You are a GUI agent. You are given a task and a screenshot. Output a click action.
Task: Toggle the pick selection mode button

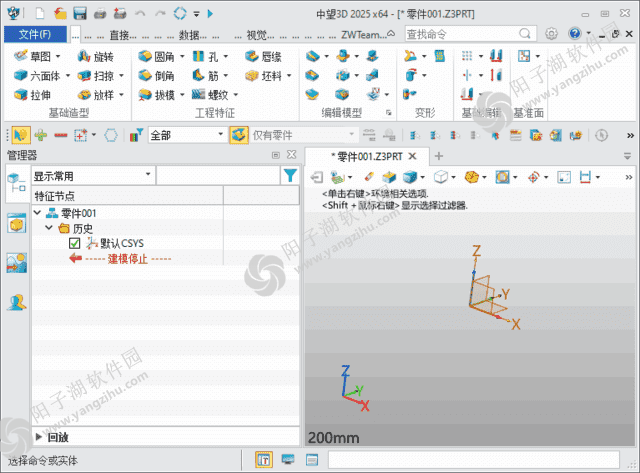coord(21,135)
